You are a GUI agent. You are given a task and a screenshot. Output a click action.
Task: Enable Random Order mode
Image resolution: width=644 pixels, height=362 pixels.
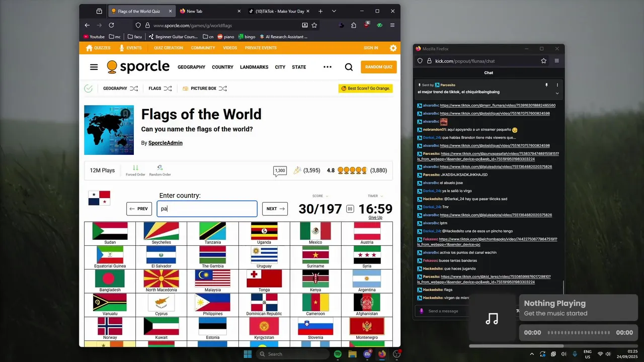click(x=160, y=170)
